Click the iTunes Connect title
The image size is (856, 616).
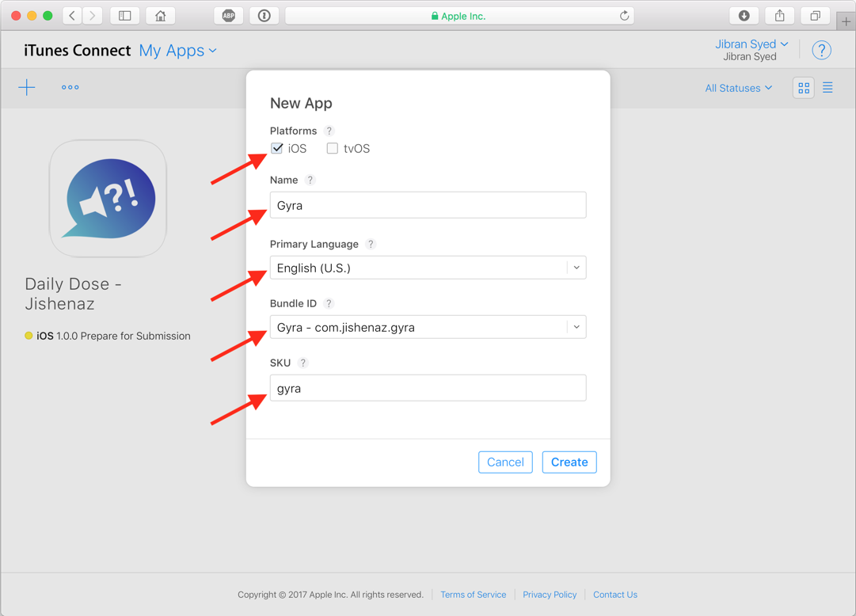click(77, 50)
